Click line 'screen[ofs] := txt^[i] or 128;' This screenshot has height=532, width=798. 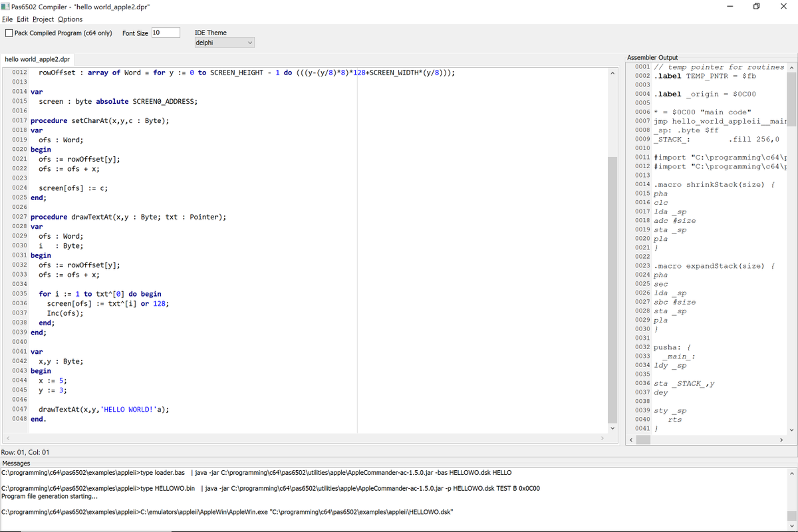108,303
